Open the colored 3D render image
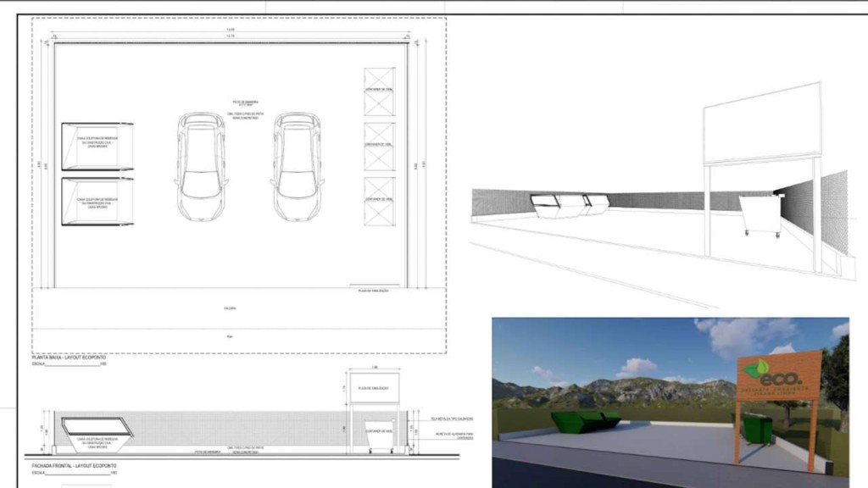This screenshot has width=868, height=488. pos(670,396)
